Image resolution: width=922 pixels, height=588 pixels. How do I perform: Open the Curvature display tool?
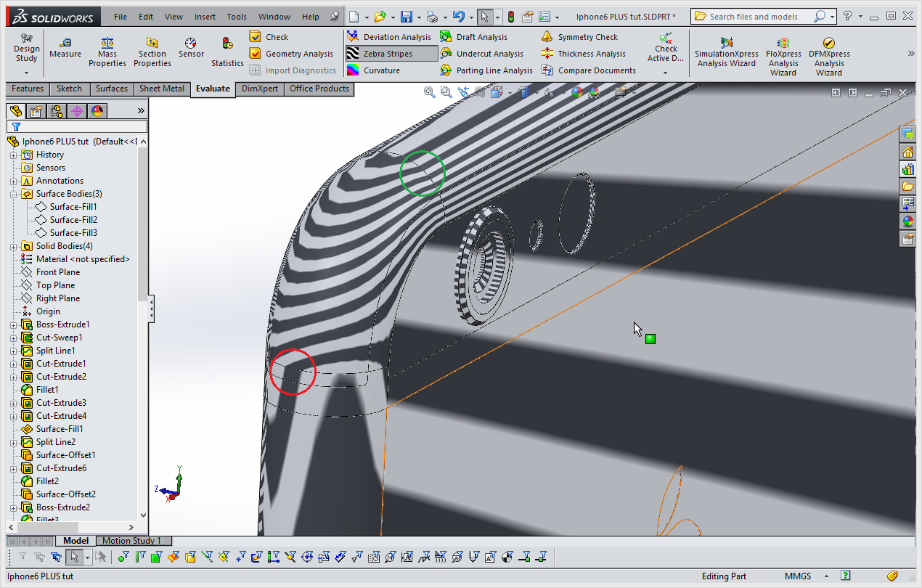point(373,70)
